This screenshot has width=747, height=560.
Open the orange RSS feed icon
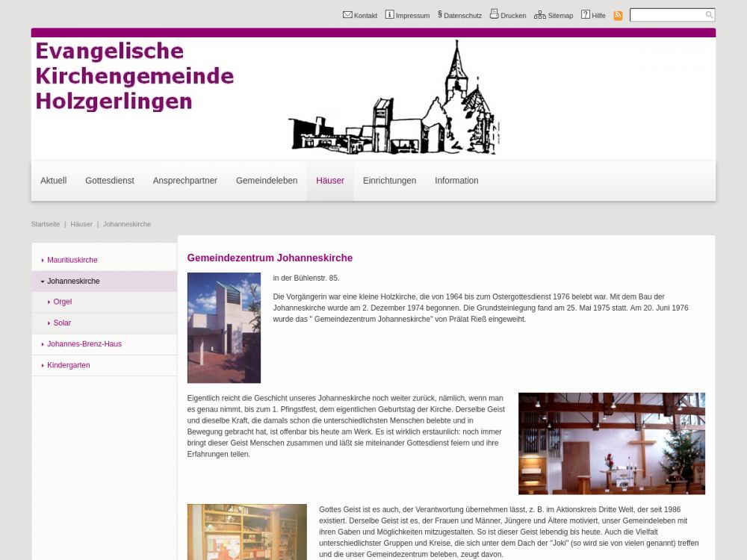(618, 16)
